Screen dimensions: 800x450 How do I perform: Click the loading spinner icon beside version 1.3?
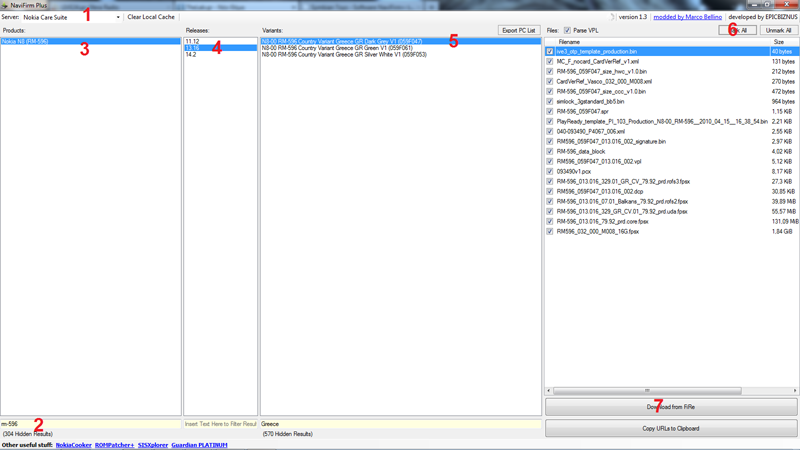[612, 17]
